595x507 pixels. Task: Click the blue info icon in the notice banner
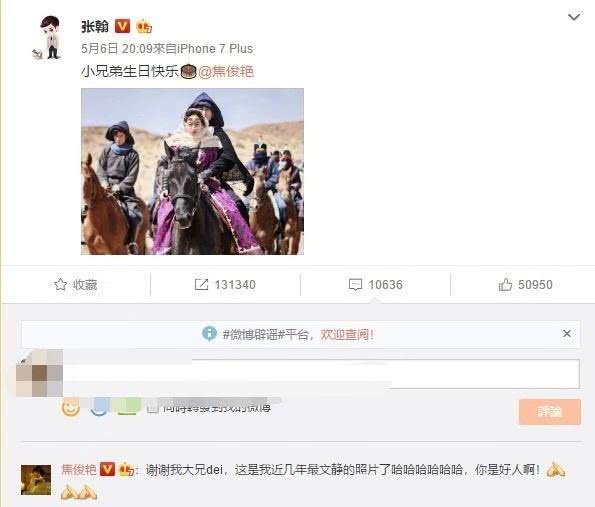[209, 334]
